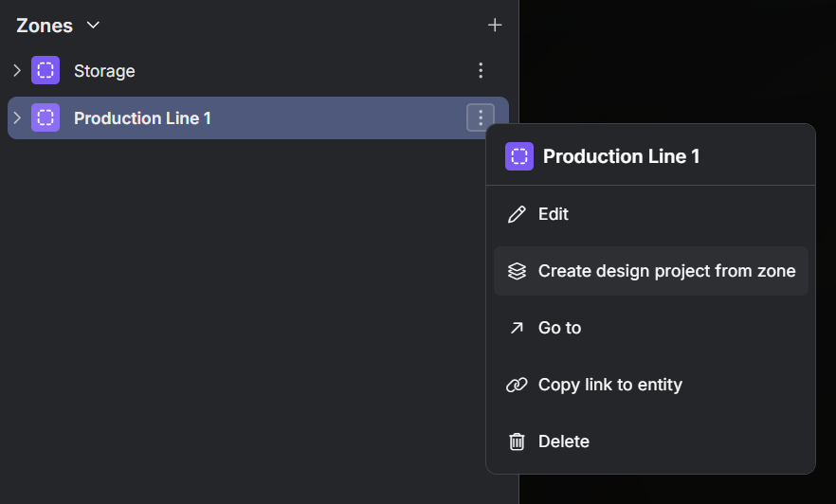Click the layers icon for design project

(517, 271)
